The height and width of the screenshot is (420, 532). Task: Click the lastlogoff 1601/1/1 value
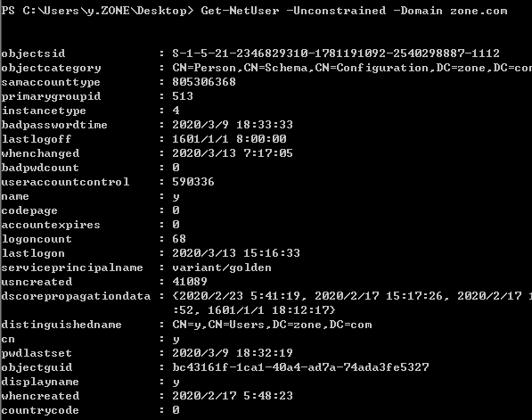(229, 139)
